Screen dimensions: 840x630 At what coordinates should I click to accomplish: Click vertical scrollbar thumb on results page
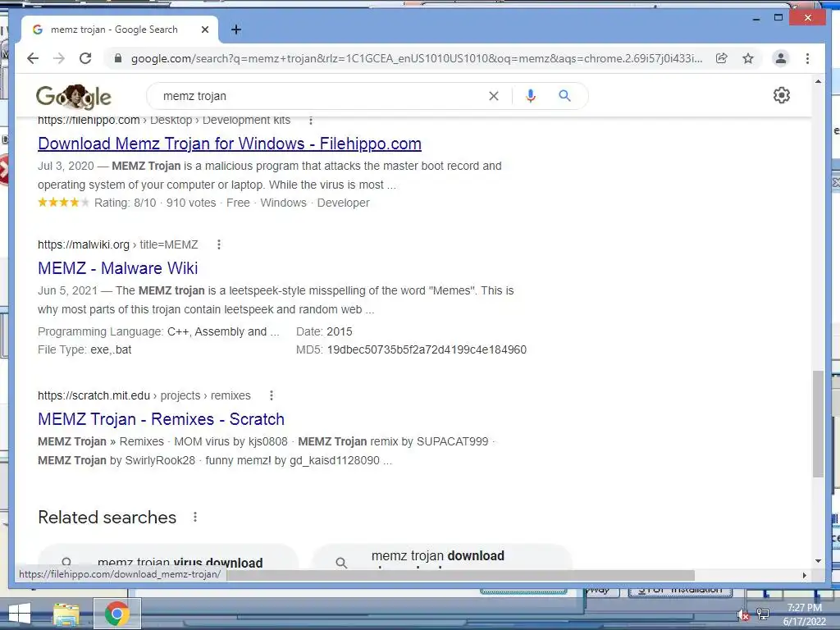point(818,423)
